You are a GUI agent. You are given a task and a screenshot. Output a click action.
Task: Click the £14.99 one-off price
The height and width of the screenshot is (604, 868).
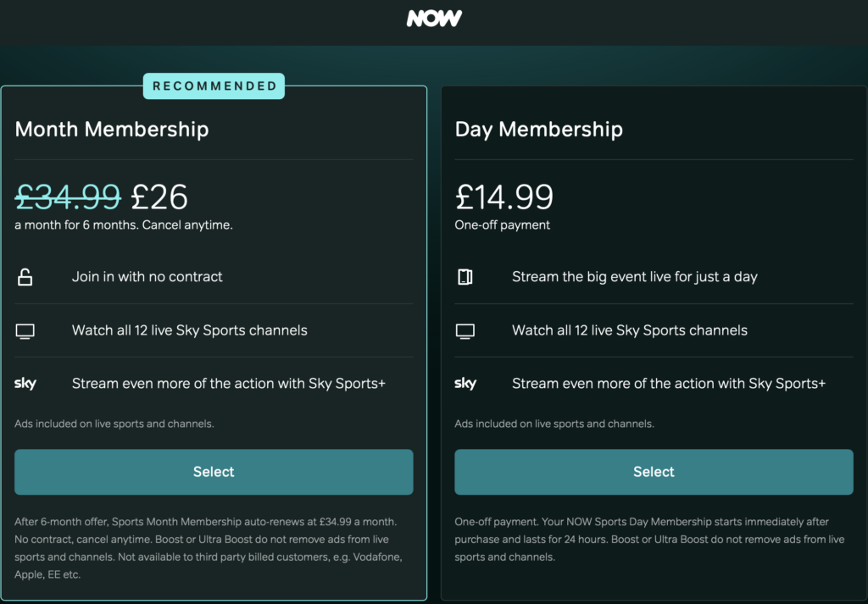[x=504, y=197]
